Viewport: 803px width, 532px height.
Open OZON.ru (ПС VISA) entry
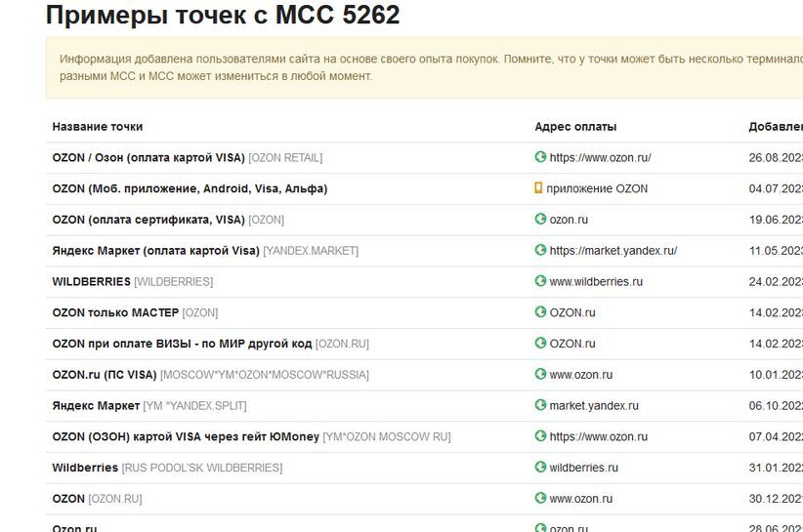coord(105,375)
